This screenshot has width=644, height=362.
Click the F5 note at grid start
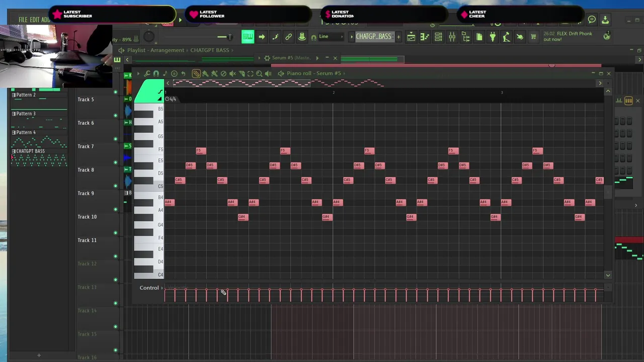201,150
